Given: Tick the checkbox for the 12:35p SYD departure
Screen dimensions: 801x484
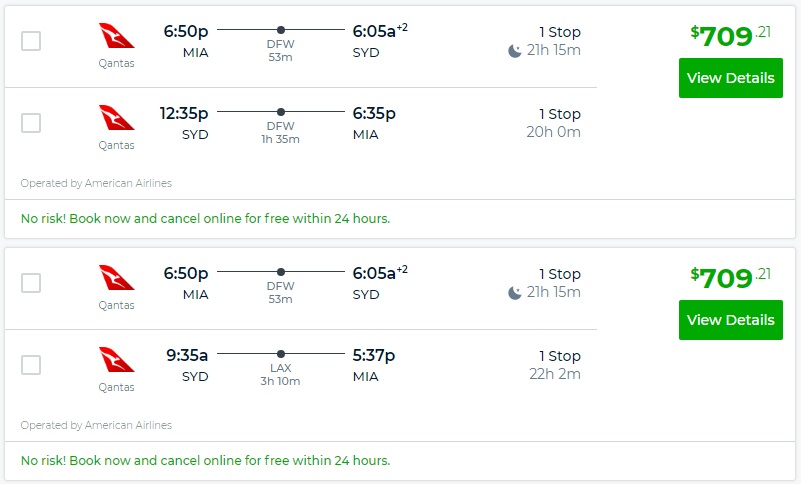Looking at the screenshot, I should (x=31, y=123).
